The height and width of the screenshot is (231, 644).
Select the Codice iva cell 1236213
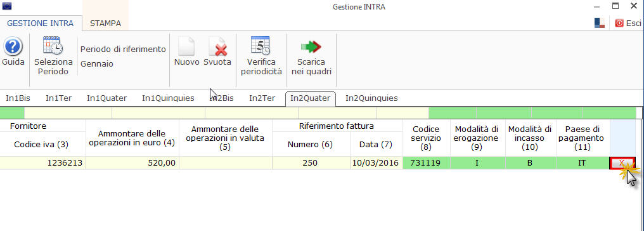pos(42,162)
